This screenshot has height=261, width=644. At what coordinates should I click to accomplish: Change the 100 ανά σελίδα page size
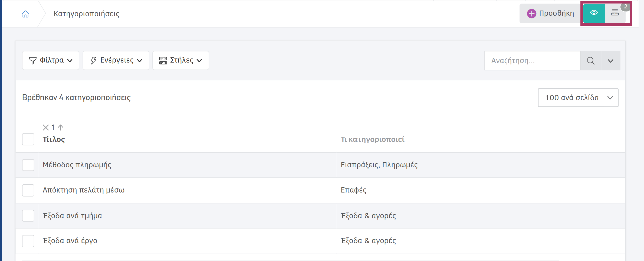pos(578,97)
